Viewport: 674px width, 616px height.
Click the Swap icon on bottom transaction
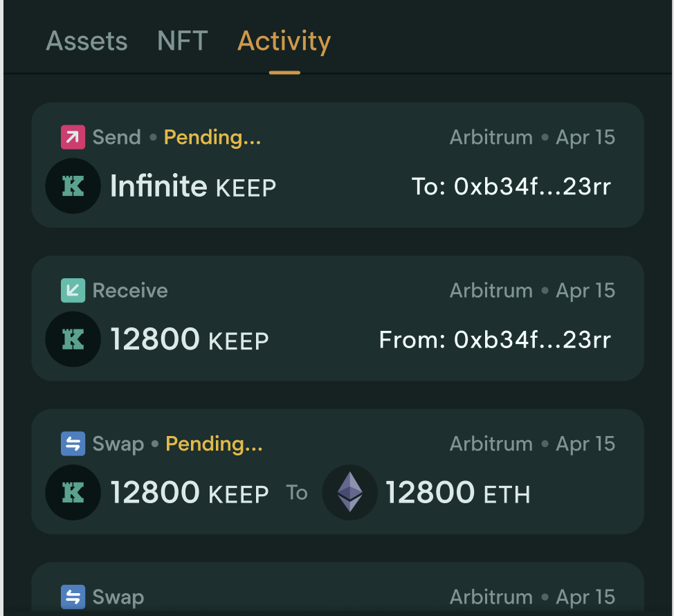(x=73, y=597)
